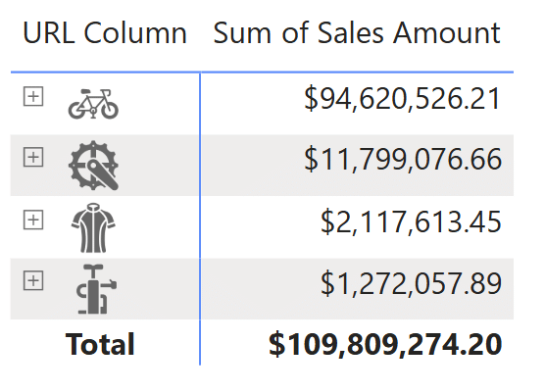Click the bicycle category icon
Image resolution: width=545 pixels, height=392 pixels.
pyautogui.click(x=93, y=104)
